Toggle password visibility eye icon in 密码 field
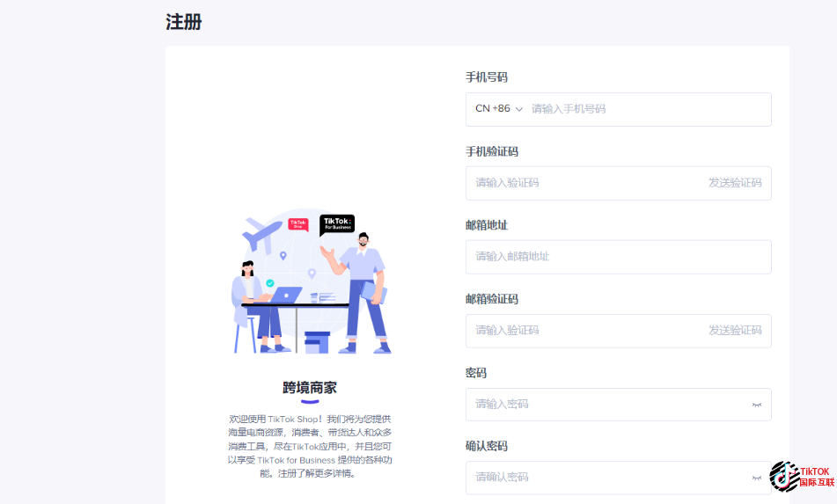837x504 pixels. tap(756, 405)
